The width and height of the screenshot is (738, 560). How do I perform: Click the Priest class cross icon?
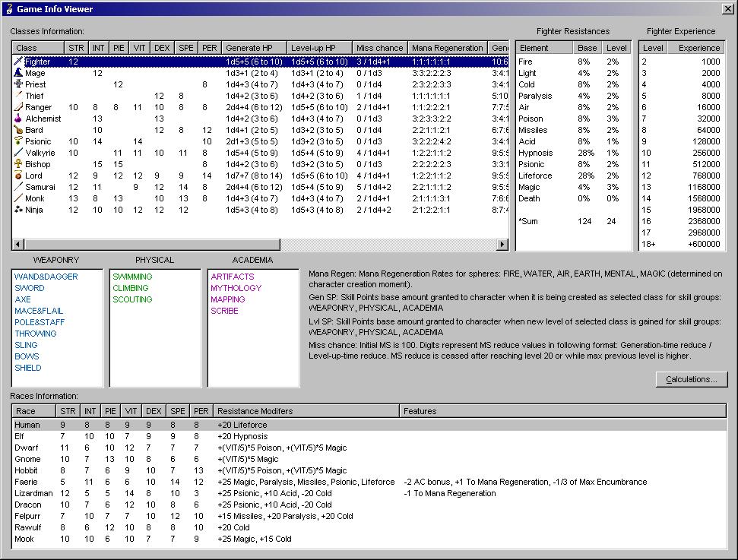[x=18, y=84]
